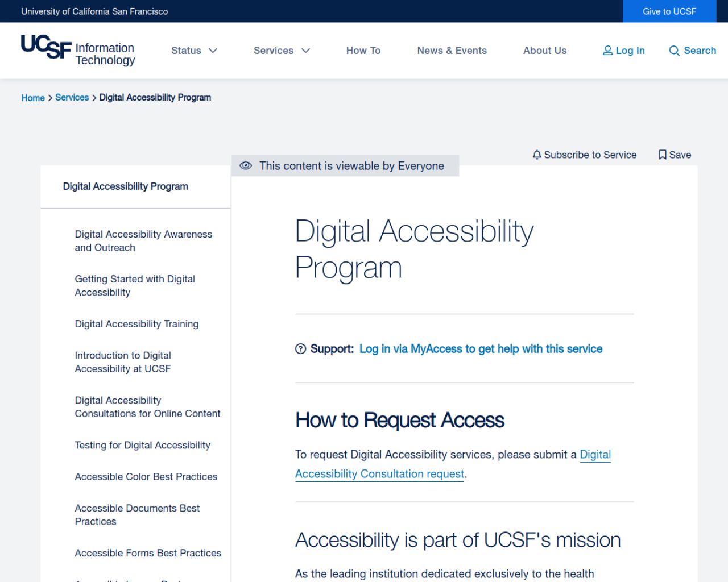Image resolution: width=728 pixels, height=582 pixels.
Task: Go to the Services breadcrumb link
Action: point(72,98)
